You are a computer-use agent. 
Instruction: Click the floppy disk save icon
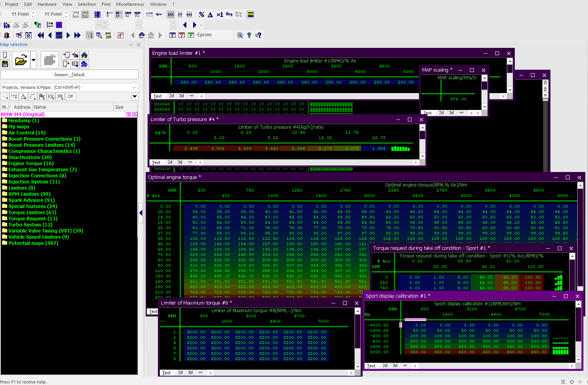coord(5,64)
